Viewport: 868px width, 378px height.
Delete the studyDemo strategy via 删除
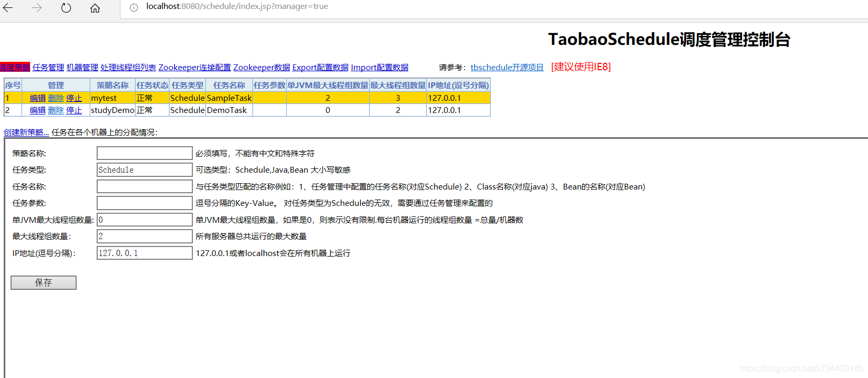56,110
